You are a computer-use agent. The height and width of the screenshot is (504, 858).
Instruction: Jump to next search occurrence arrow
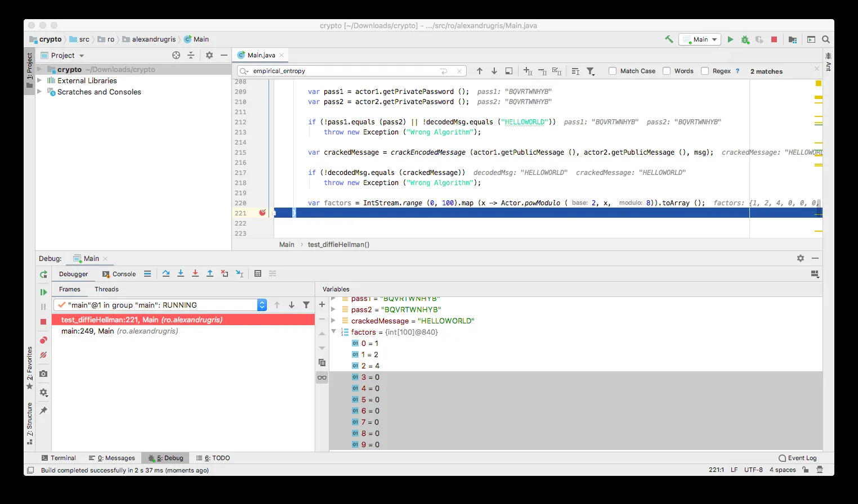click(494, 71)
